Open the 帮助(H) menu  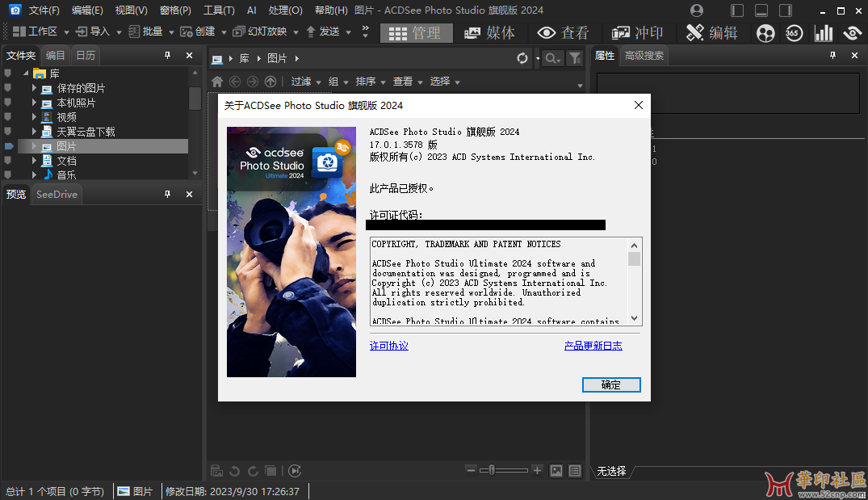tap(331, 10)
